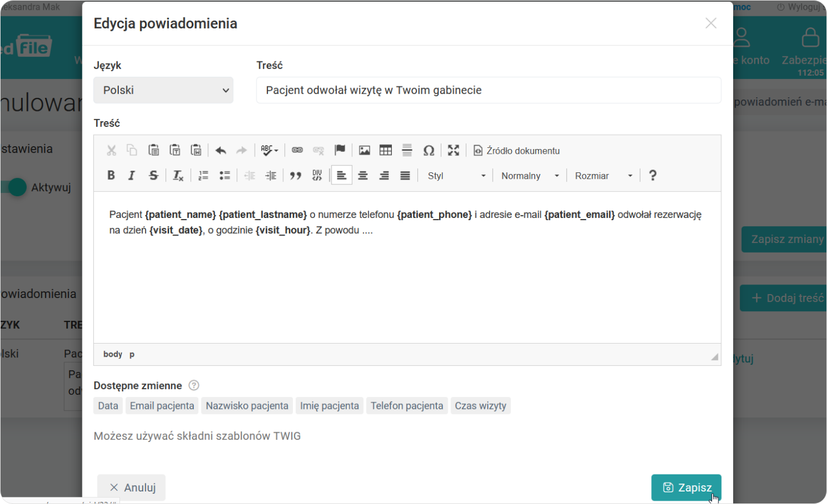This screenshot has width=827, height=504.
Task: Click the Anuluj button
Action: 131,488
